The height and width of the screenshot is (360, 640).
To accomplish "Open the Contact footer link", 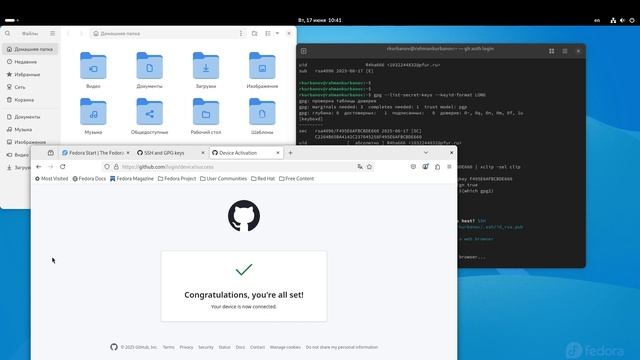I will coord(257,347).
